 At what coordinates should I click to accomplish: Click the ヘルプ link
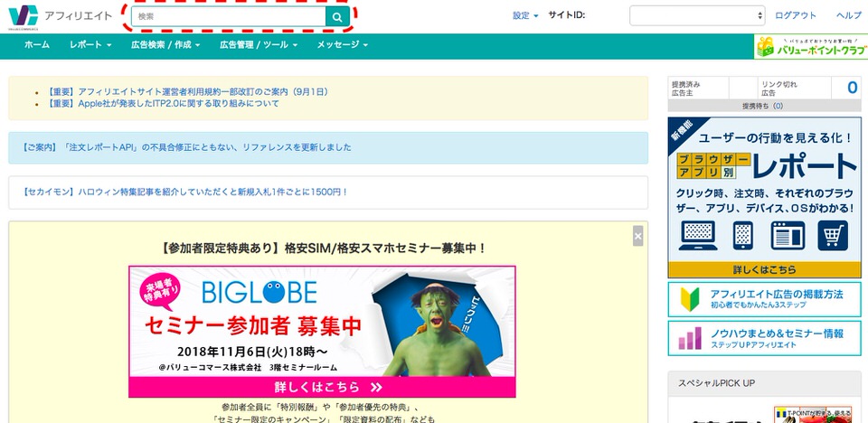coord(849,15)
